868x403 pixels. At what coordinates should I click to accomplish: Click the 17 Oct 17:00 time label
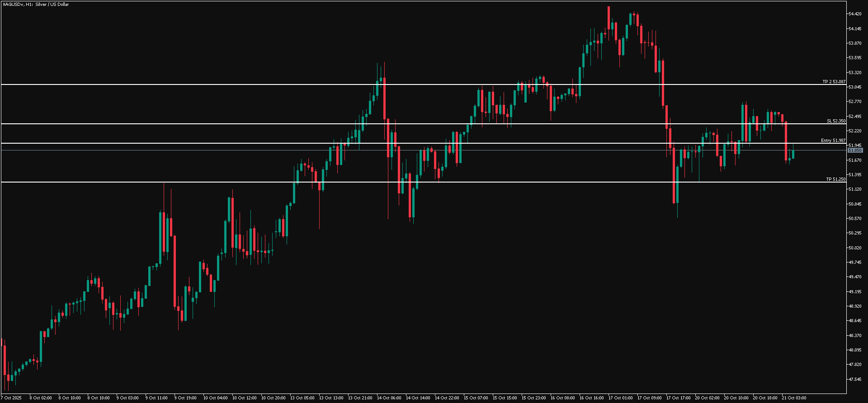(678, 398)
